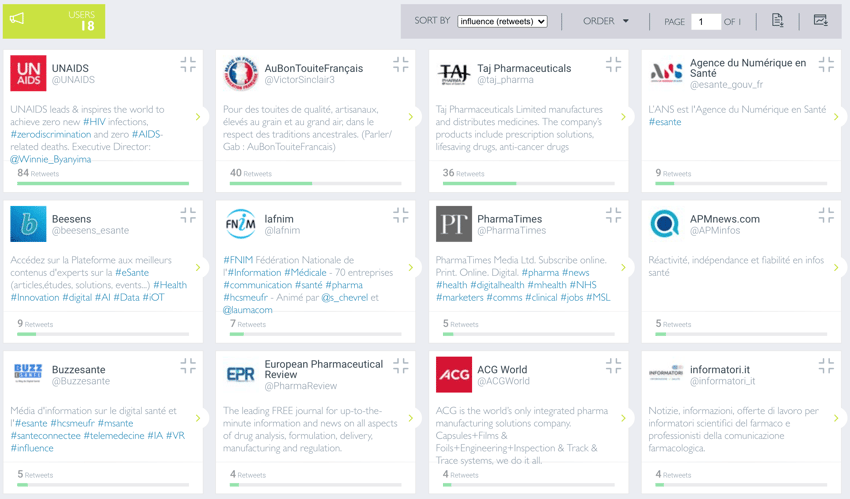Click the Buzzesante account name

[x=79, y=370]
